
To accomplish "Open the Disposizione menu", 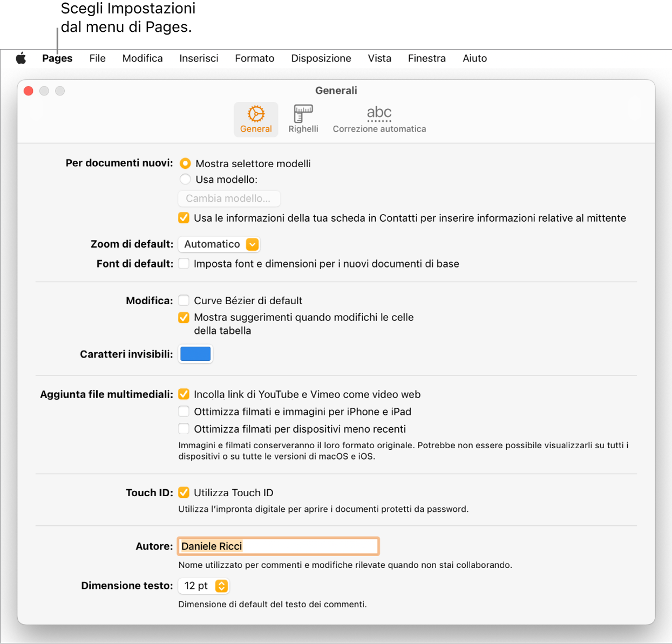I will point(321,58).
